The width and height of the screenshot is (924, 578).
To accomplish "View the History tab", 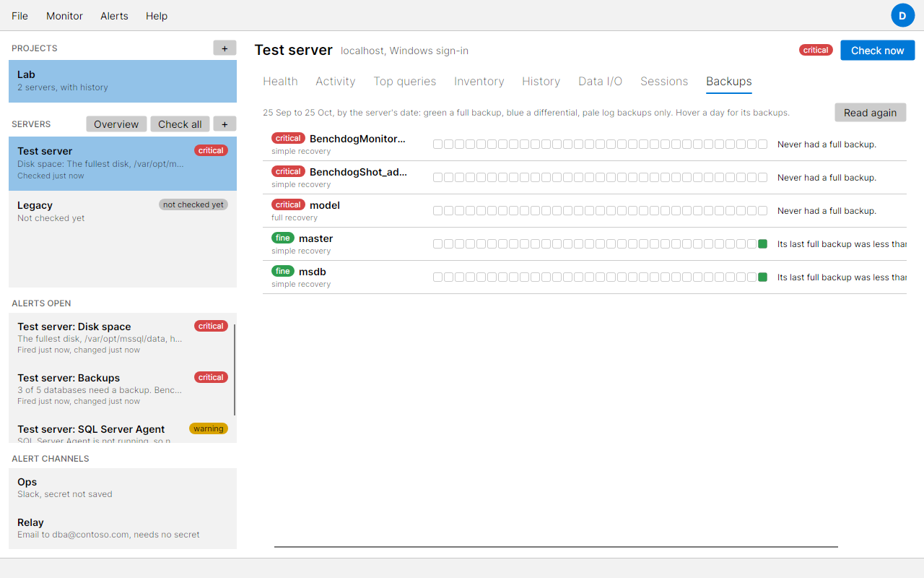I will (541, 82).
